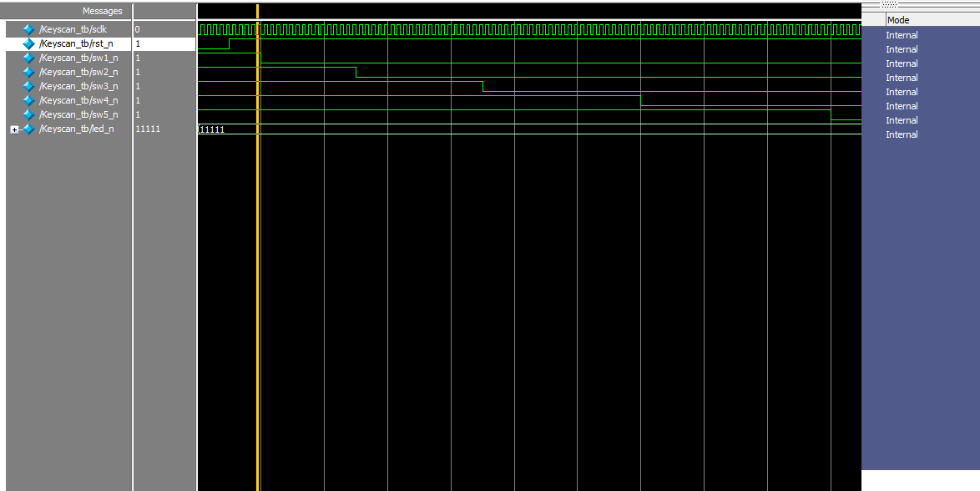Viewport: 980px width, 491px height.
Task: Click the Internal mode entry for led_n
Action: [x=902, y=134]
